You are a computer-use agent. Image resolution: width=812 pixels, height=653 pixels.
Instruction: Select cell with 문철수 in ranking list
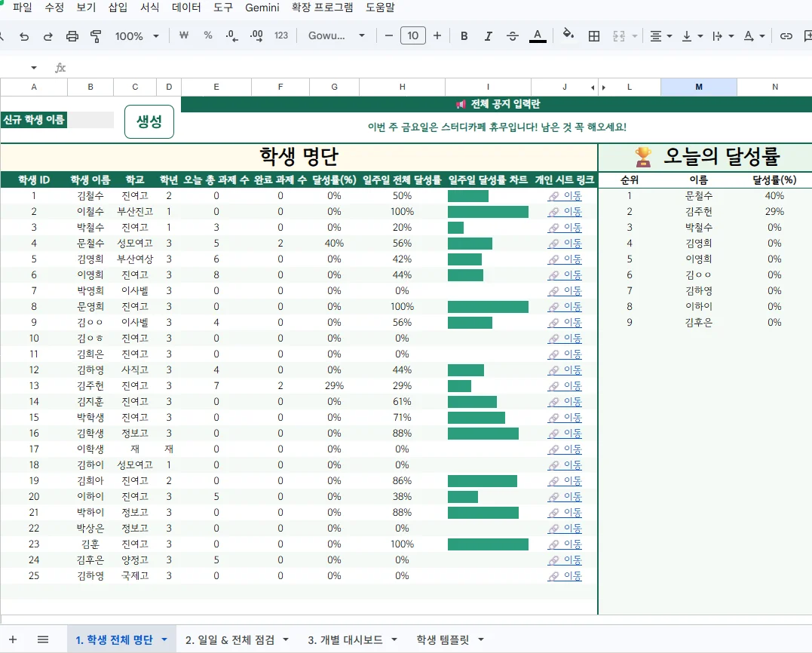pyautogui.click(x=699, y=196)
